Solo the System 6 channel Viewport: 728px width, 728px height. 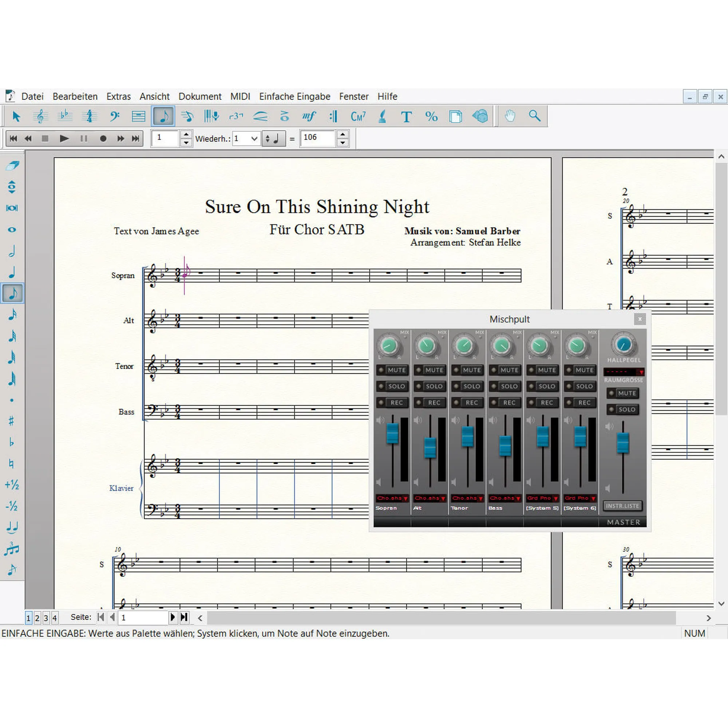(580, 386)
